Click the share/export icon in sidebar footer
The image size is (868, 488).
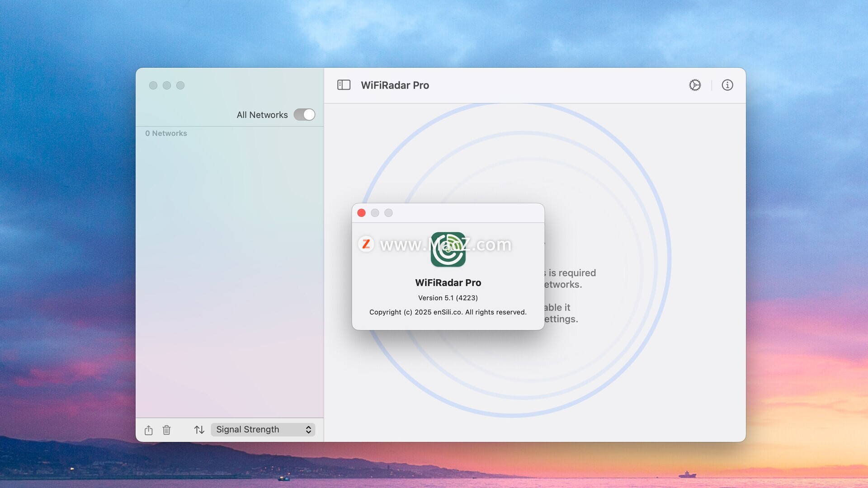[149, 430]
